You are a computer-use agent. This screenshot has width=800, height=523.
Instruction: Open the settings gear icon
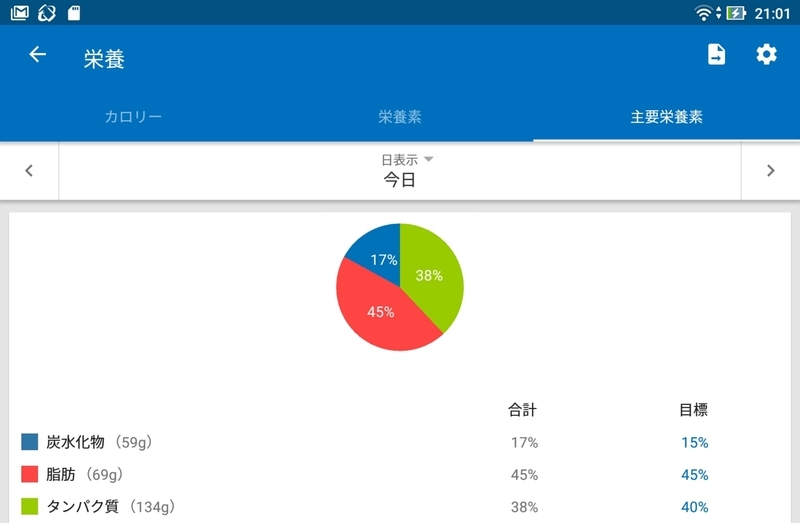point(766,54)
